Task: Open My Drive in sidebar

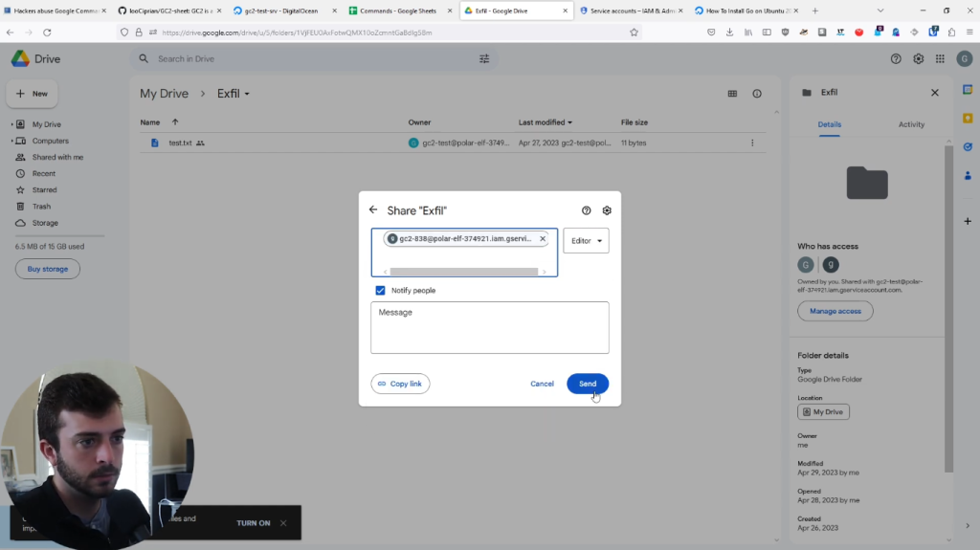Action: click(46, 124)
